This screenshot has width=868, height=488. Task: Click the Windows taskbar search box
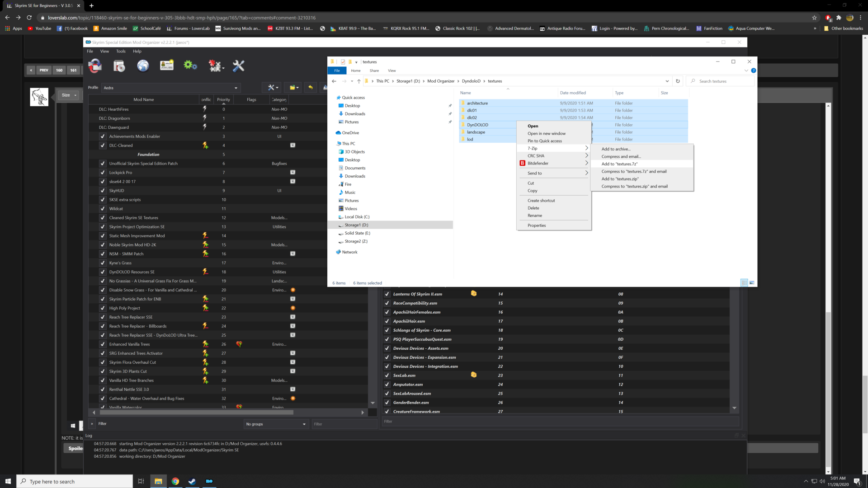(x=75, y=481)
